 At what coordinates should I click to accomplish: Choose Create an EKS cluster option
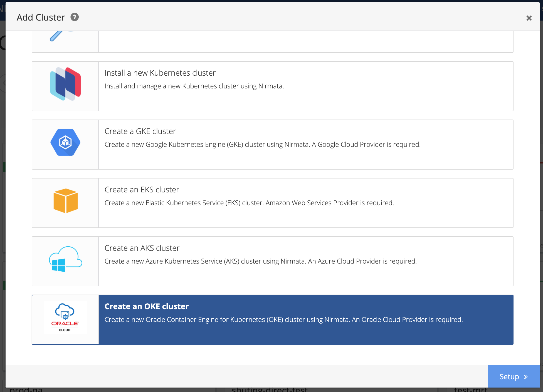pos(142,190)
